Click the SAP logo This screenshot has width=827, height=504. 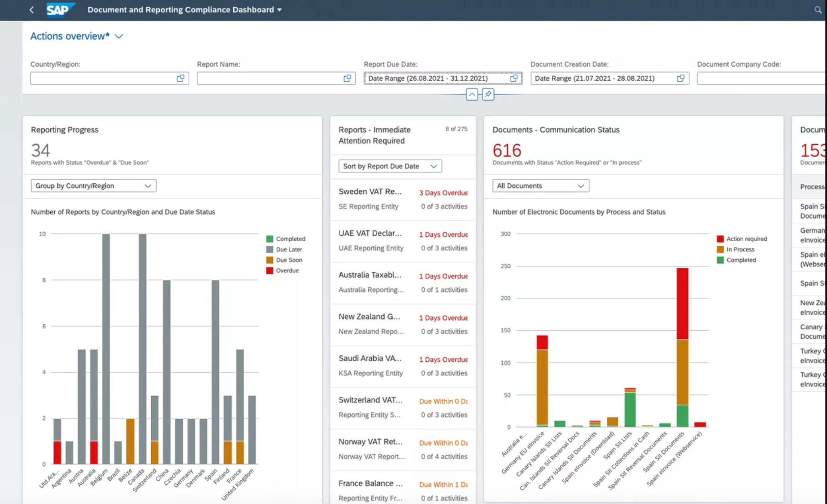pyautogui.click(x=60, y=10)
